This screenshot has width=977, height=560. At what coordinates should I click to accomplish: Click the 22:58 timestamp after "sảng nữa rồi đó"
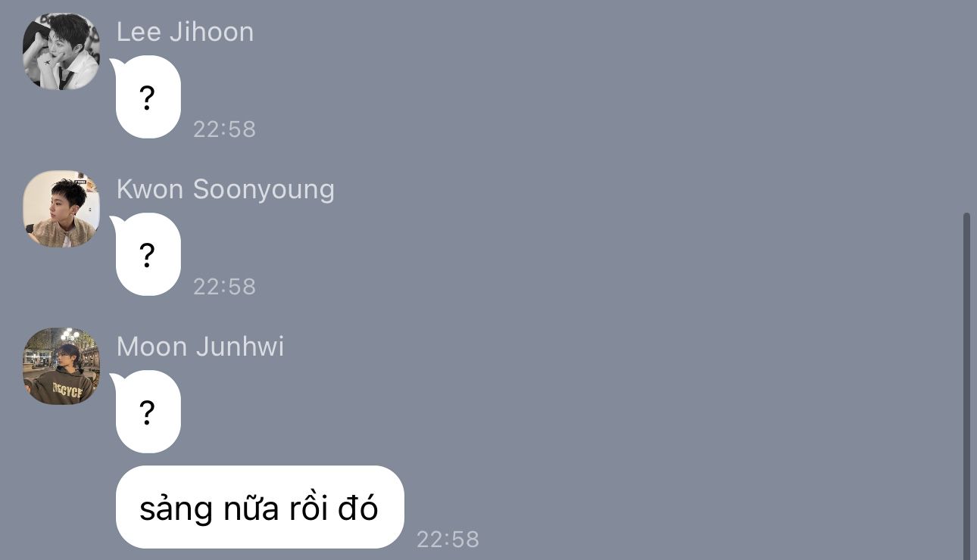pyautogui.click(x=448, y=540)
